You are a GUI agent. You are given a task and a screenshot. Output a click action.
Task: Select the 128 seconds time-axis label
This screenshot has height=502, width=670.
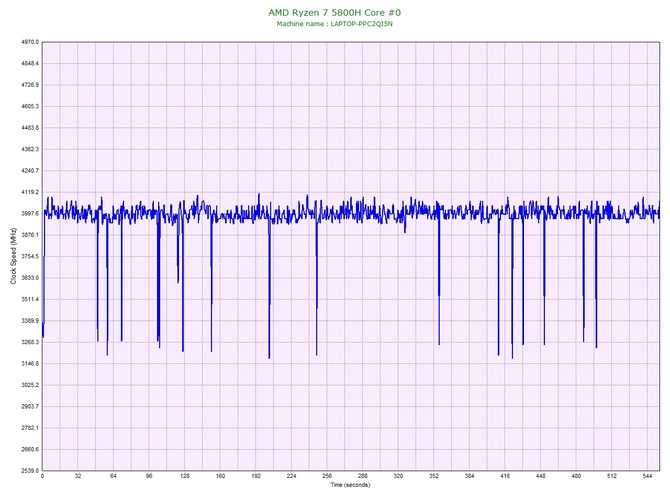185,476
